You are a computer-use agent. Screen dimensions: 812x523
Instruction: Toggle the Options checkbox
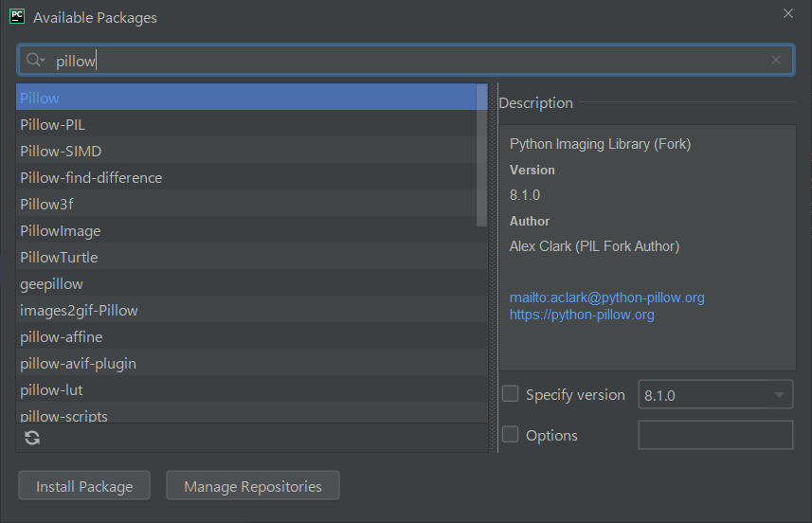(x=511, y=435)
